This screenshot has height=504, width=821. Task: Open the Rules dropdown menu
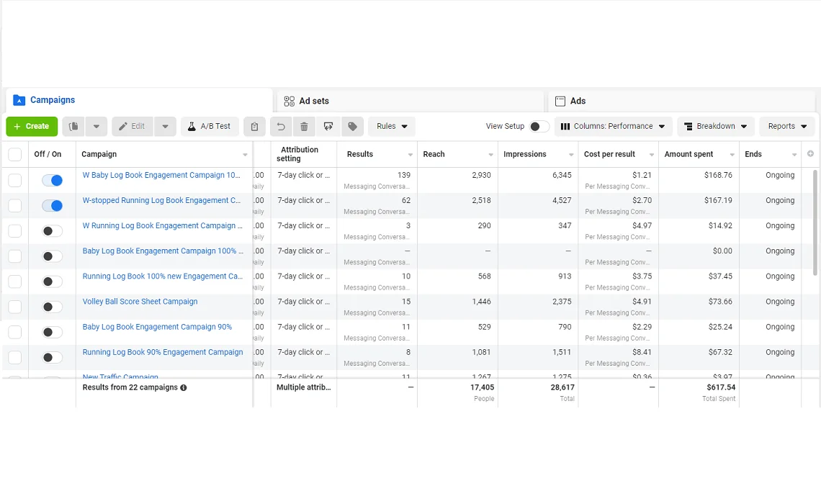[x=392, y=127]
